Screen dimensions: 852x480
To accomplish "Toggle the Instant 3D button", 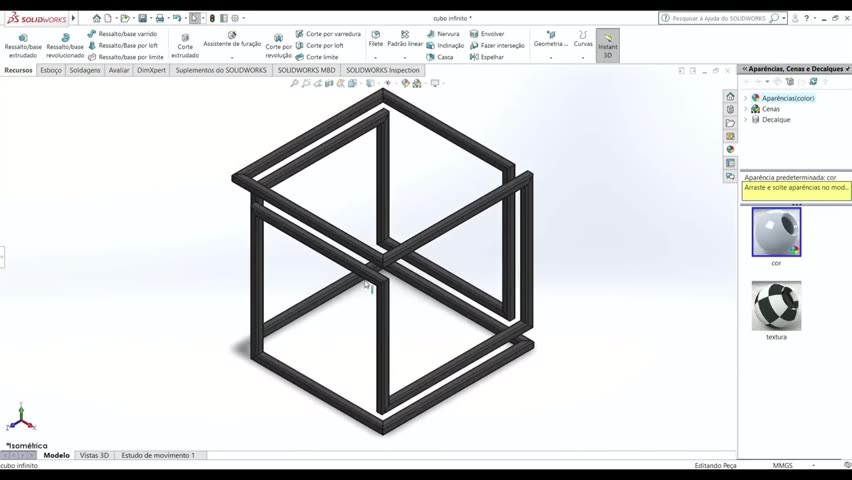I will point(607,44).
